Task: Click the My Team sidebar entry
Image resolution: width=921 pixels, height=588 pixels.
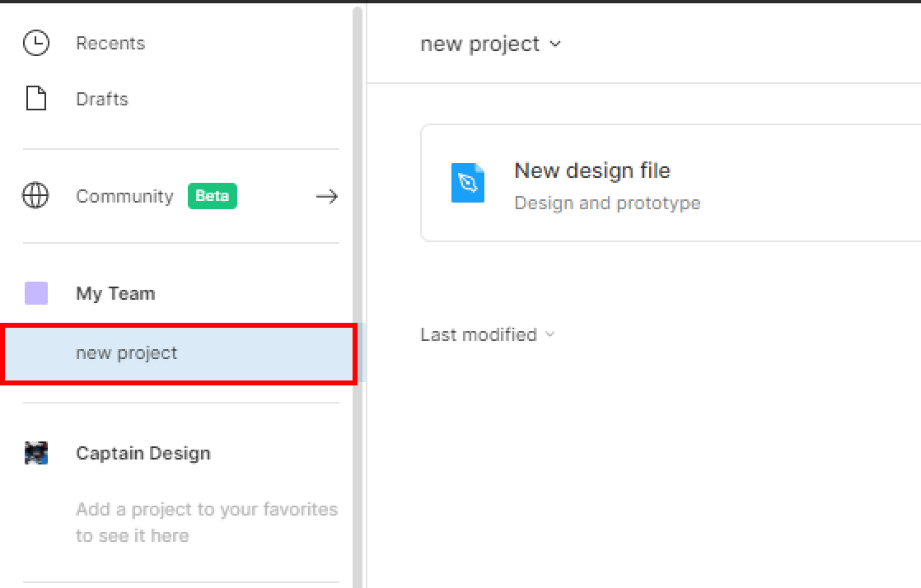Action: [x=115, y=292]
